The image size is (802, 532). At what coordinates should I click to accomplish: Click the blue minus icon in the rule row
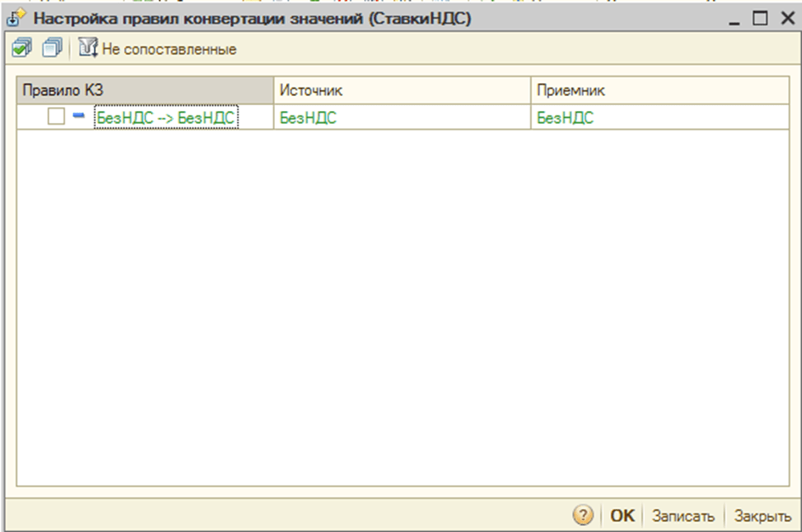78,117
